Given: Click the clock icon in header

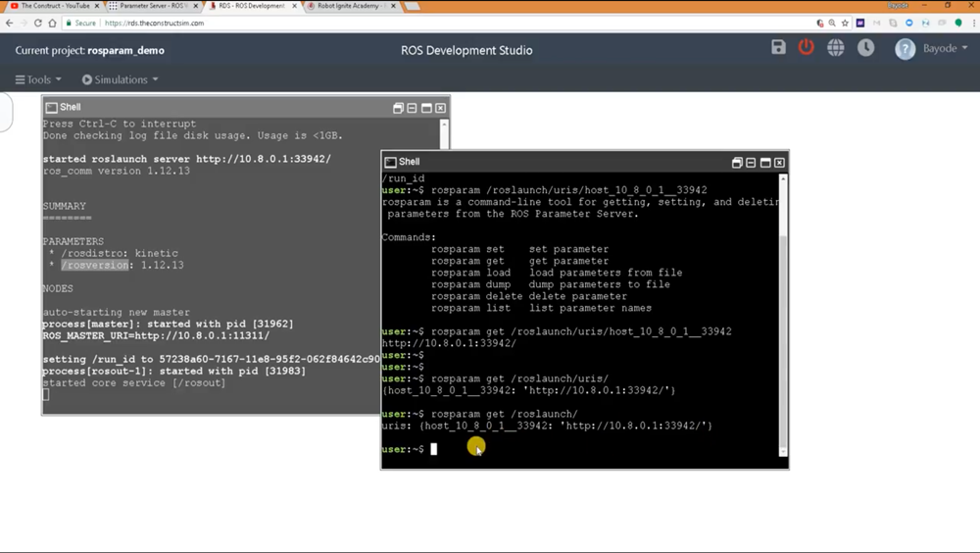Looking at the screenshot, I should pos(865,47).
